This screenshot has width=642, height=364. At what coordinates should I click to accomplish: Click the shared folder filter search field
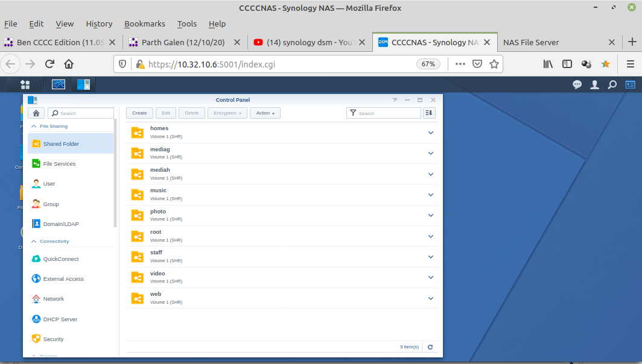click(387, 113)
